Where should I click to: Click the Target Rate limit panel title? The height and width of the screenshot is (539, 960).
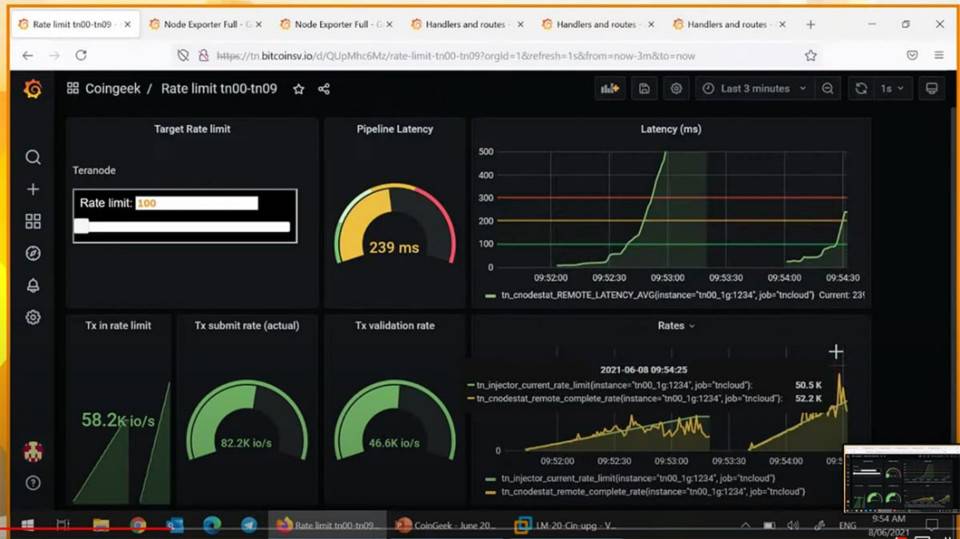click(192, 129)
